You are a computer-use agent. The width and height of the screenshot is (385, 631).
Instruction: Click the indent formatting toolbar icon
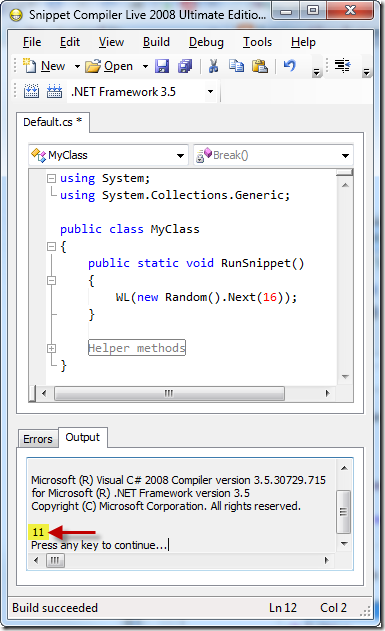342,66
